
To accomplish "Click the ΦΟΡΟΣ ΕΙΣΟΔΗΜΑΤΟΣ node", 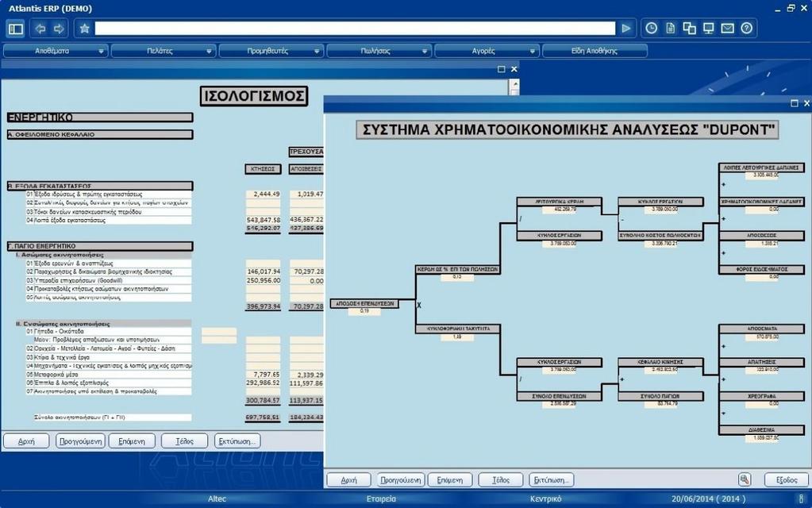I will tap(762, 269).
